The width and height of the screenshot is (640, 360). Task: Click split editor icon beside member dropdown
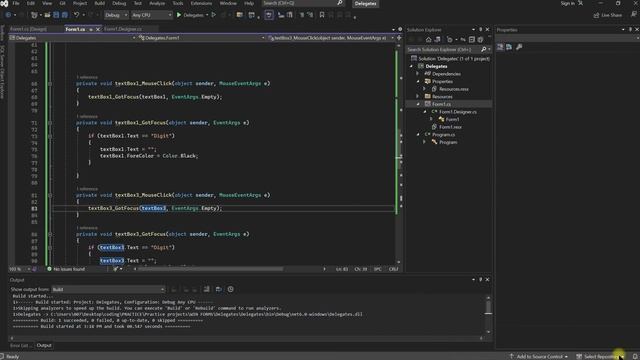tap(399, 38)
